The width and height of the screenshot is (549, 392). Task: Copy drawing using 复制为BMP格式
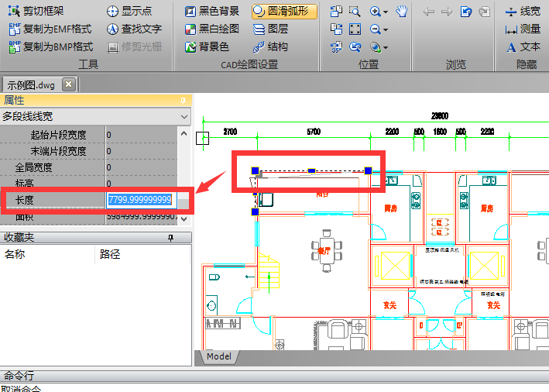51,47
